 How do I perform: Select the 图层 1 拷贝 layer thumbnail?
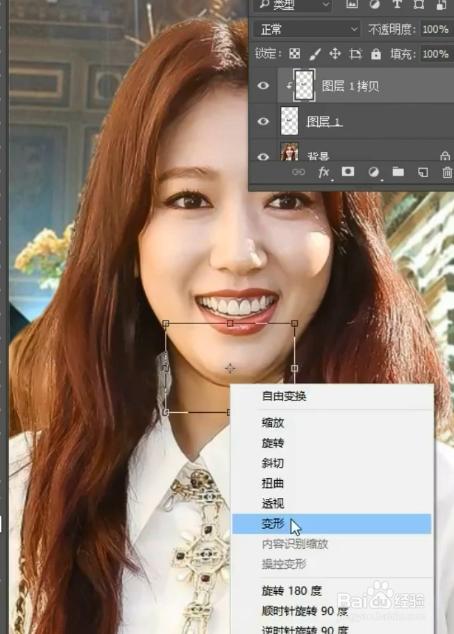304,85
